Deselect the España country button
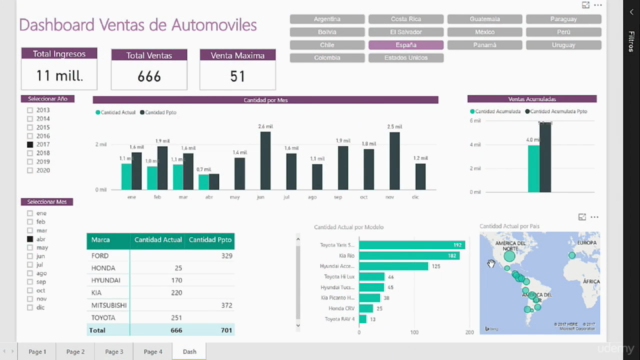The width and height of the screenshot is (640, 360). [406, 45]
